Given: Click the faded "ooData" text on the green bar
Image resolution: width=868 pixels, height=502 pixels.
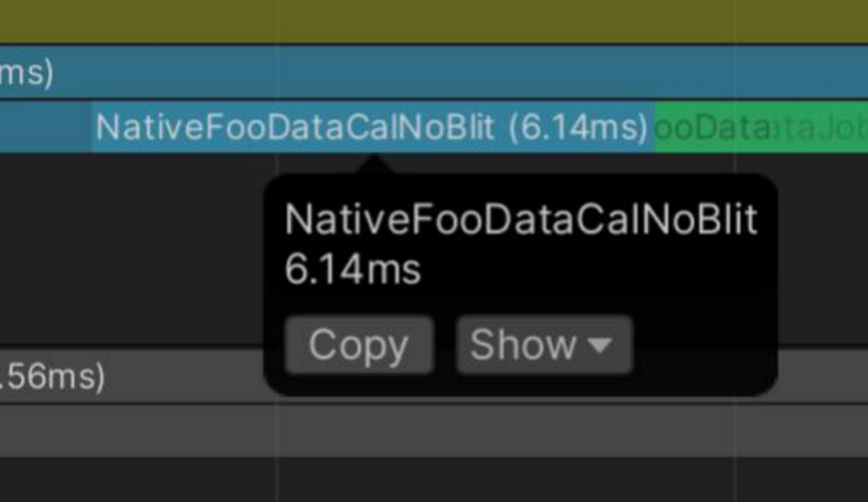Looking at the screenshot, I should pos(712,128).
